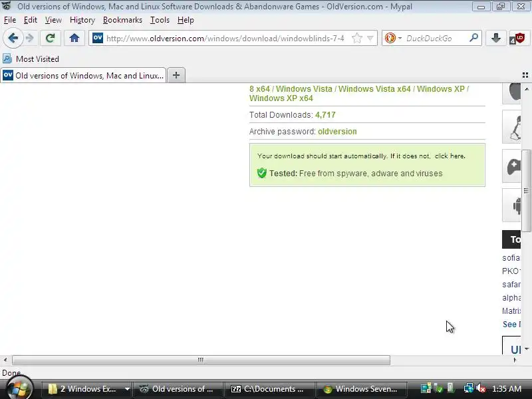Viewport: 532px width, 399px height.
Task: Open the address bar history dropdown arrow
Action: [370, 38]
